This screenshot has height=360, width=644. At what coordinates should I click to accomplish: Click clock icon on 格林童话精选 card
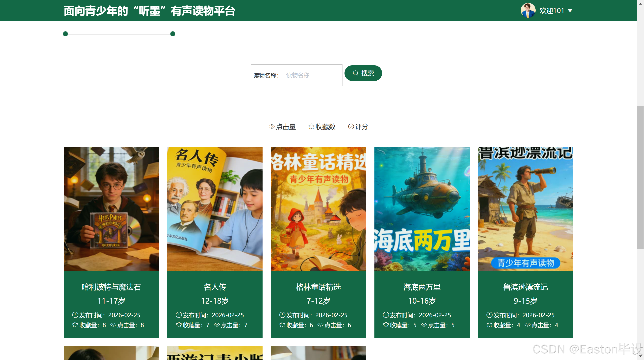(x=282, y=315)
